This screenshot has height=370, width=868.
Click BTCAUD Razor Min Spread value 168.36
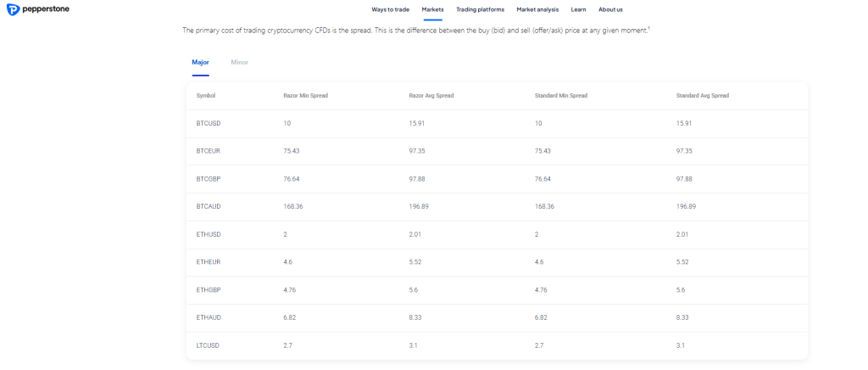point(293,206)
